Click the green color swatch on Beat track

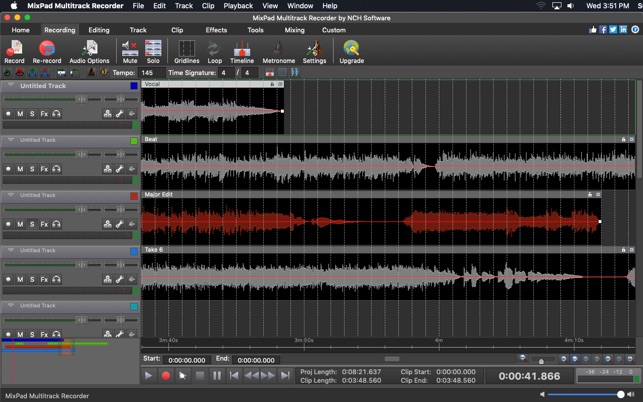click(134, 141)
